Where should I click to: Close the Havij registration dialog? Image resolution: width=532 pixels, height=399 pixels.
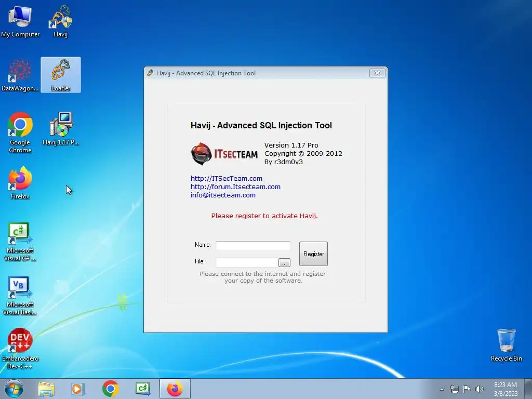377,73
